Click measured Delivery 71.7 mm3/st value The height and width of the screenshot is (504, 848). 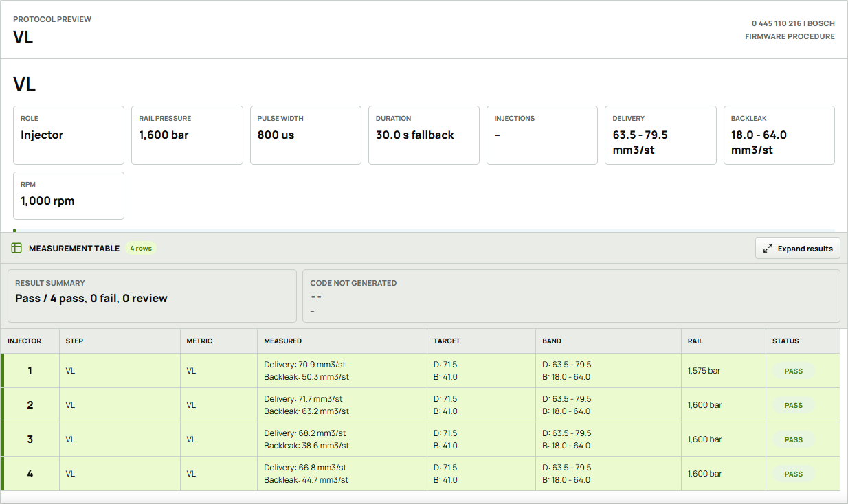point(303,399)
